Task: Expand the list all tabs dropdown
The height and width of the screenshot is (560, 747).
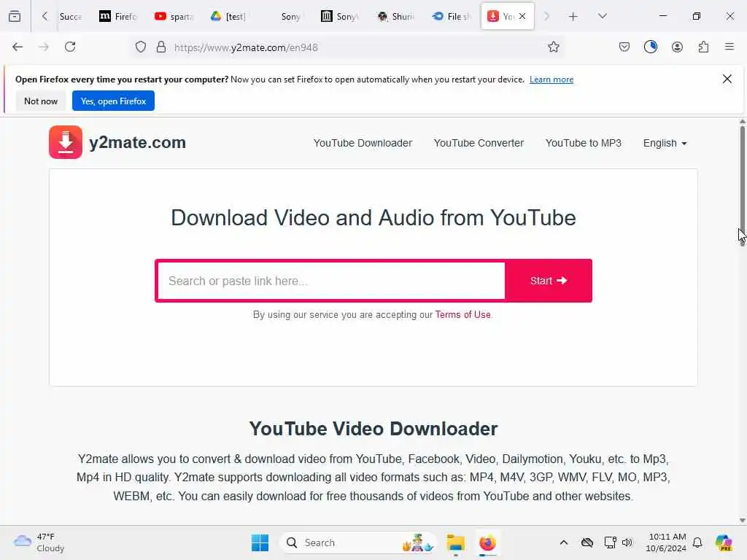Action: (603, 16)
